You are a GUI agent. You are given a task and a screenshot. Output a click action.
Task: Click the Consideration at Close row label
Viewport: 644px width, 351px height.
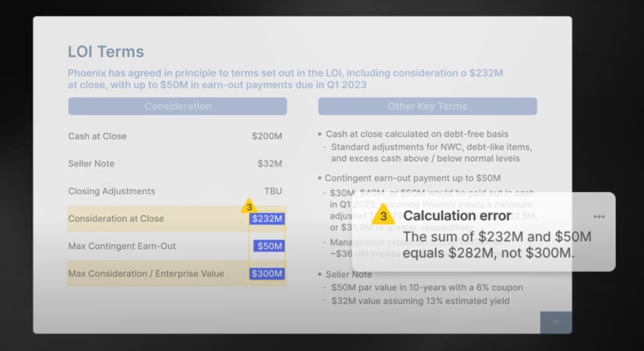click(116, 219)
